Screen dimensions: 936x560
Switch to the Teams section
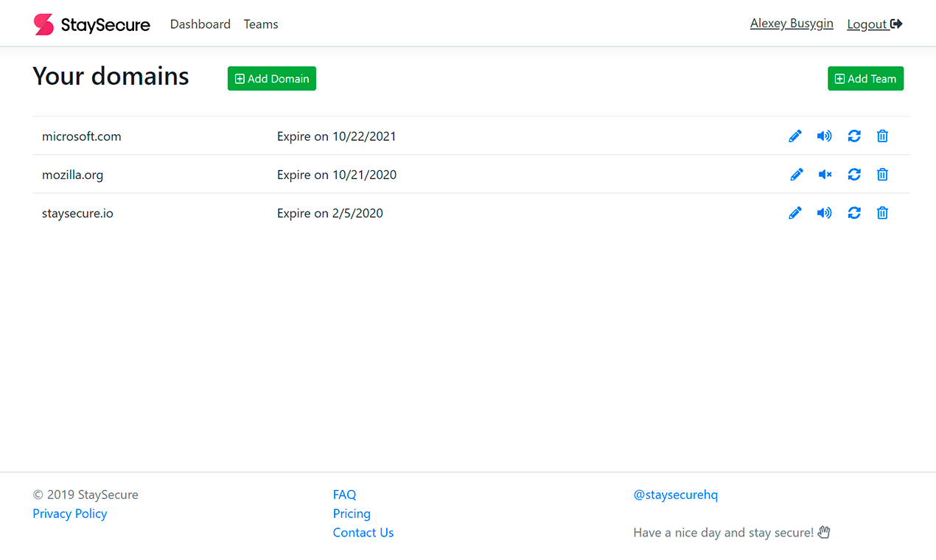(x=260, y=24)
